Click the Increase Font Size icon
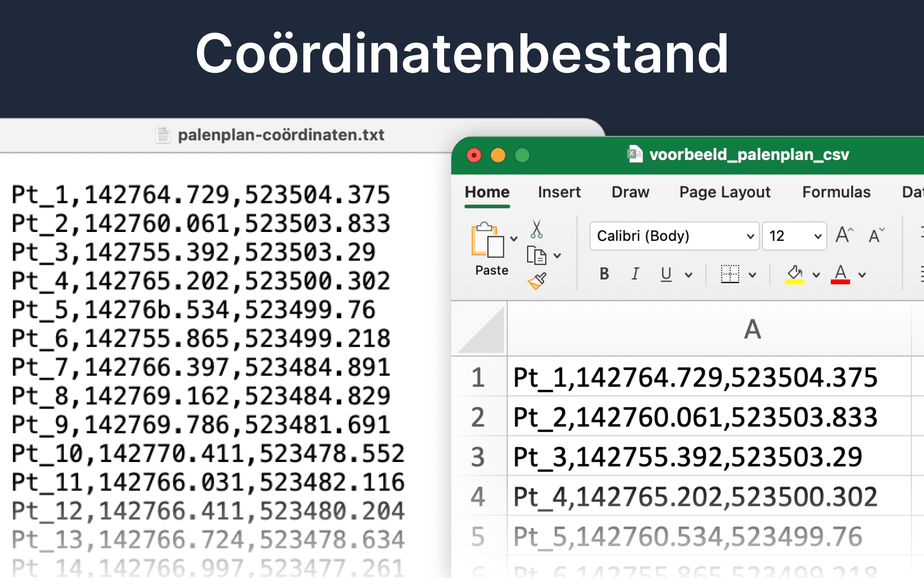 coord(845,235)
